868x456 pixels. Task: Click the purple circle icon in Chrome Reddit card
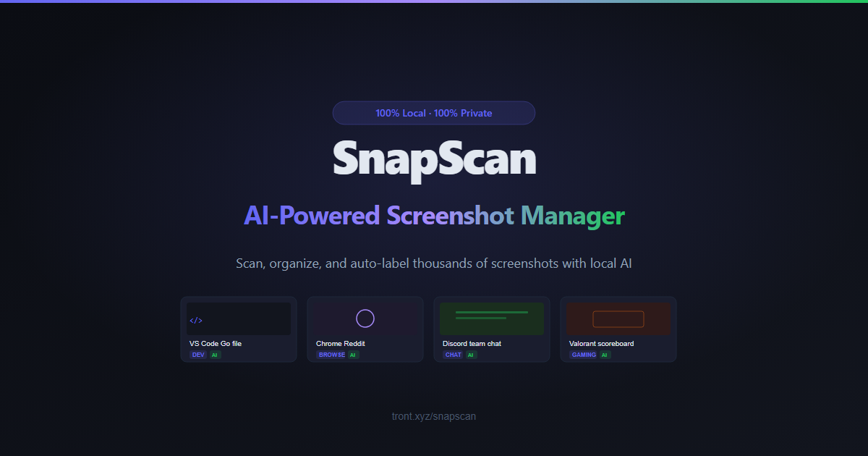[x=365, y=318]
